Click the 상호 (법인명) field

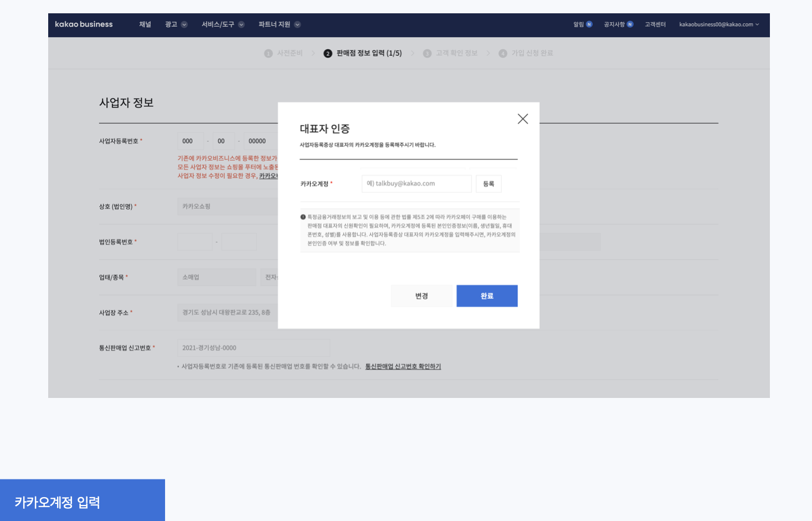(228, 206)
